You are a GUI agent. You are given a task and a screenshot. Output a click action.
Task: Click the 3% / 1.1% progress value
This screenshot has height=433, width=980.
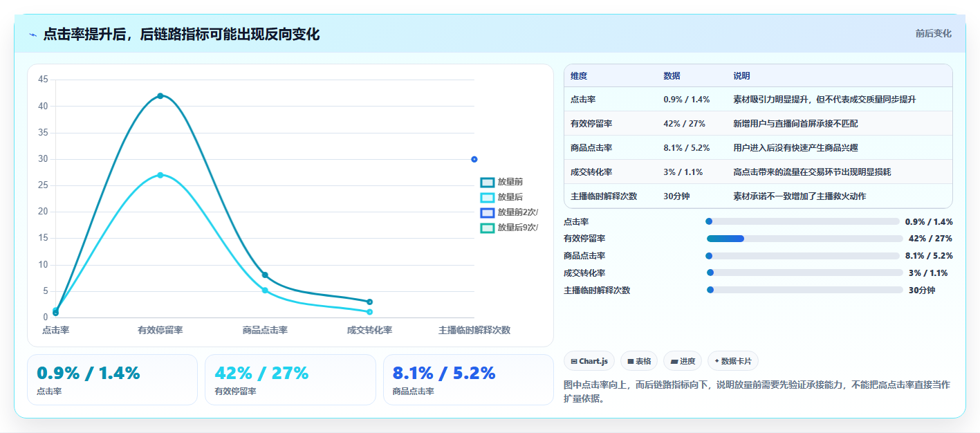pos(928,273)
